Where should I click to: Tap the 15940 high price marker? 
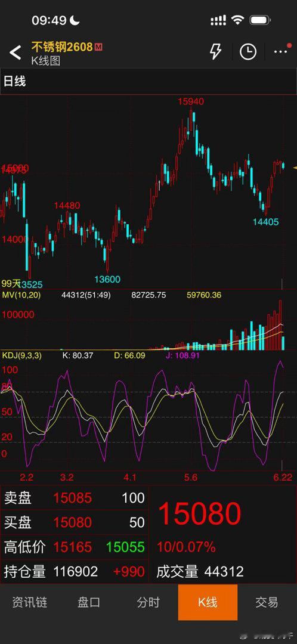tap(191, 101)
